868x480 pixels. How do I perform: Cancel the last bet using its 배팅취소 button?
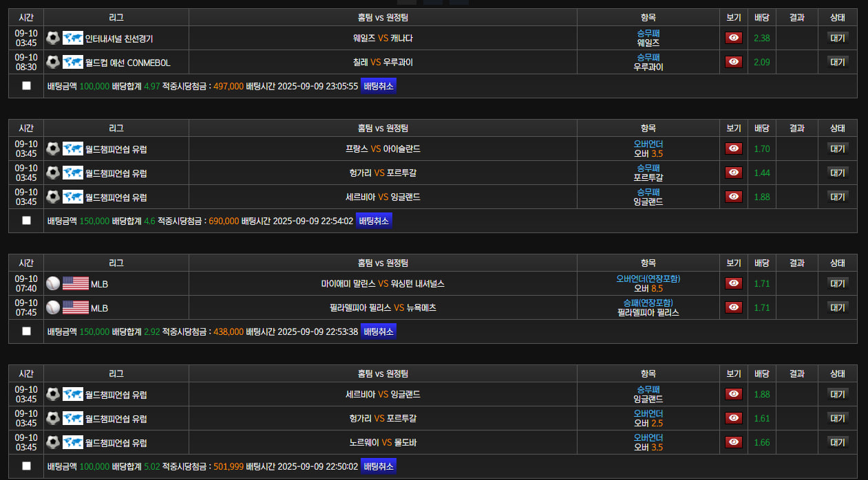coord(378,466)
